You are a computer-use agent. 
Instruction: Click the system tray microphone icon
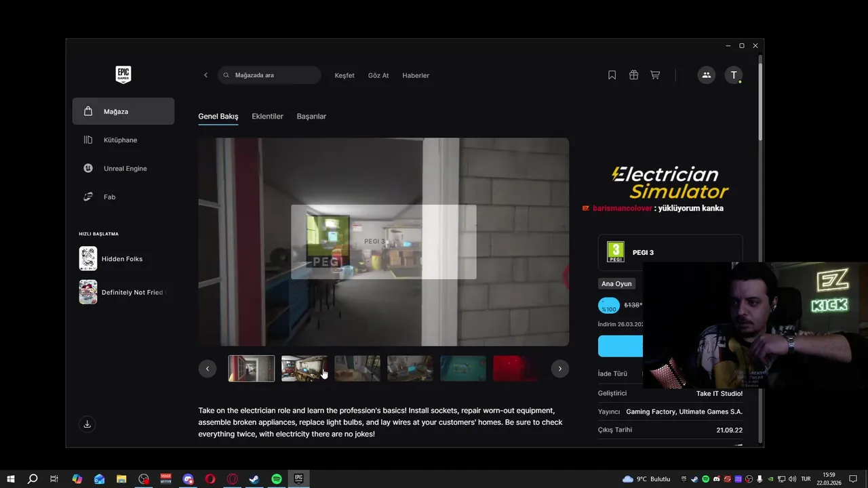760,479
